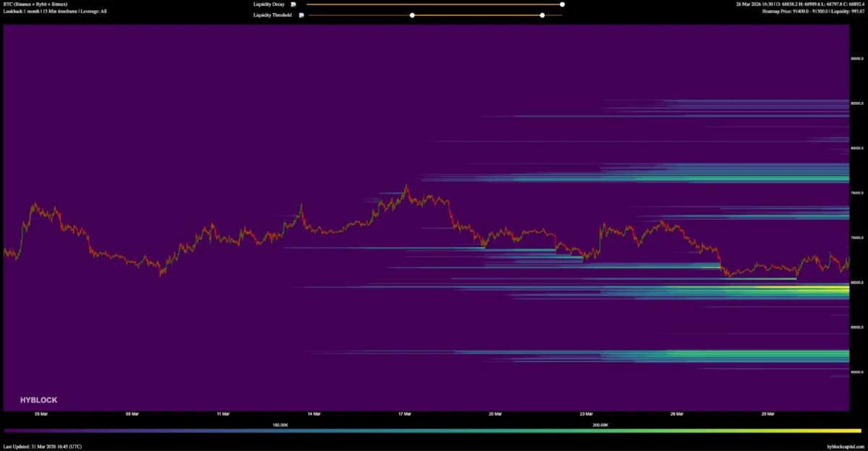
Task: Click the bright yellow liquidity band below 65000
Action: (825, 291)
